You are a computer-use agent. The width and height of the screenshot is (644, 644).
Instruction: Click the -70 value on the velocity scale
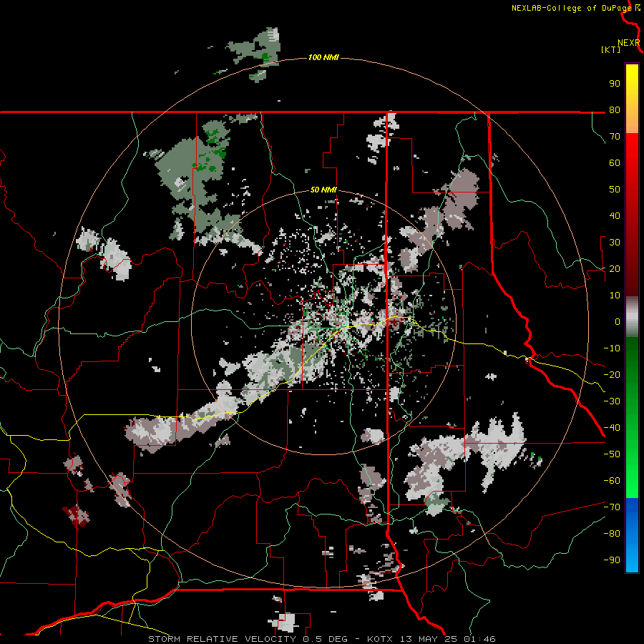coord(612,507)
